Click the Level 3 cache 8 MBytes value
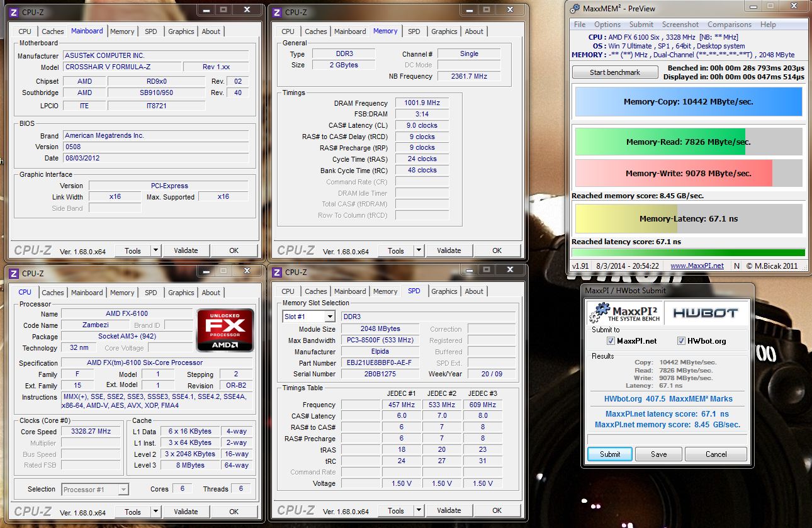The width and height of the screenshot is (812, 528). point(190,465)
